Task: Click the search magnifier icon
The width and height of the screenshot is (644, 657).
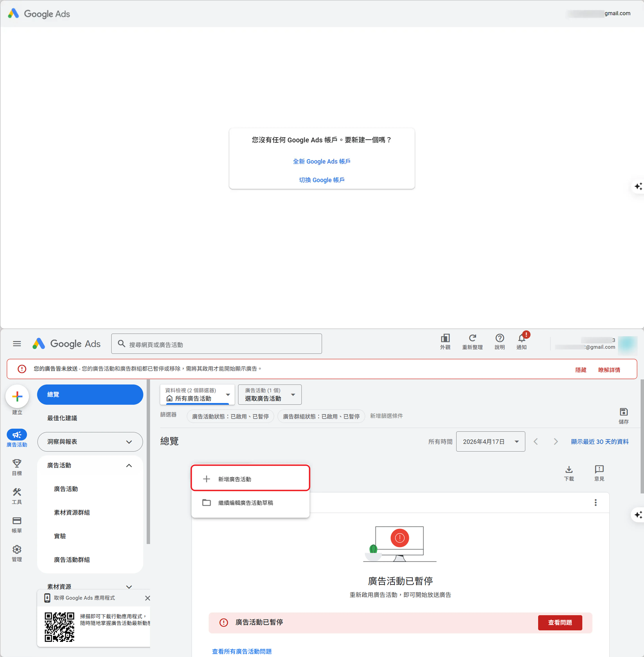Action: [x=121, y=344]
